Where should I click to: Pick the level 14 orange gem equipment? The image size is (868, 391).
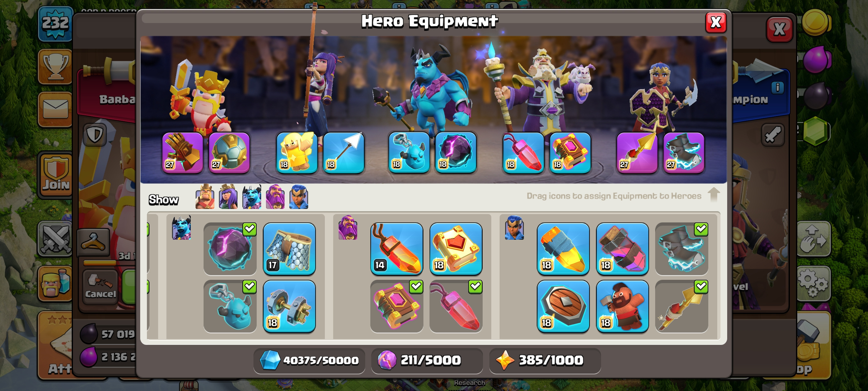pyautogui.click(x=397, y=249)
